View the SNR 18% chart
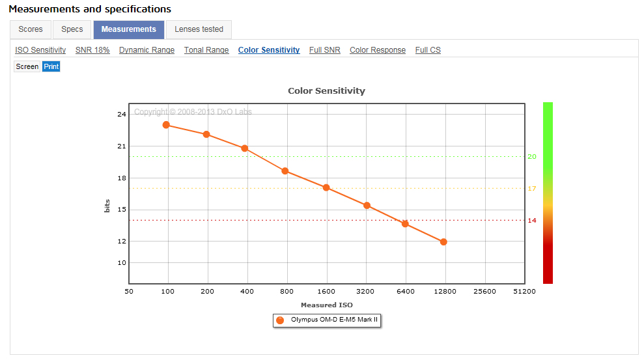644x360 pixels. (92, 50)
